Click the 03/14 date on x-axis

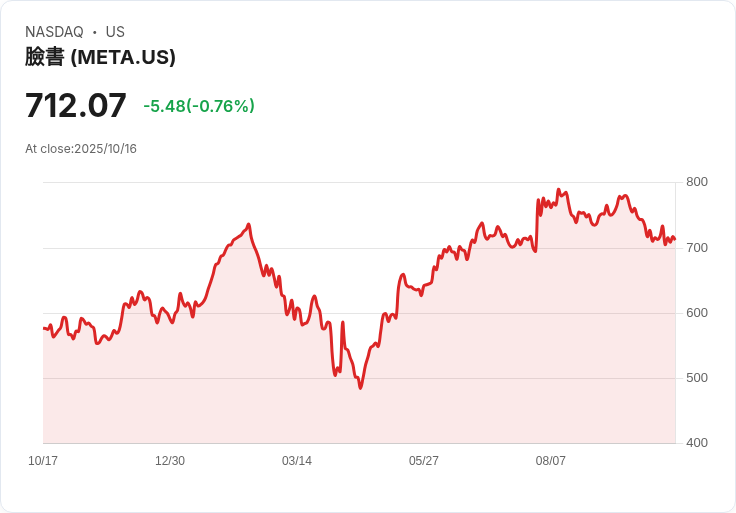point(297,461)
